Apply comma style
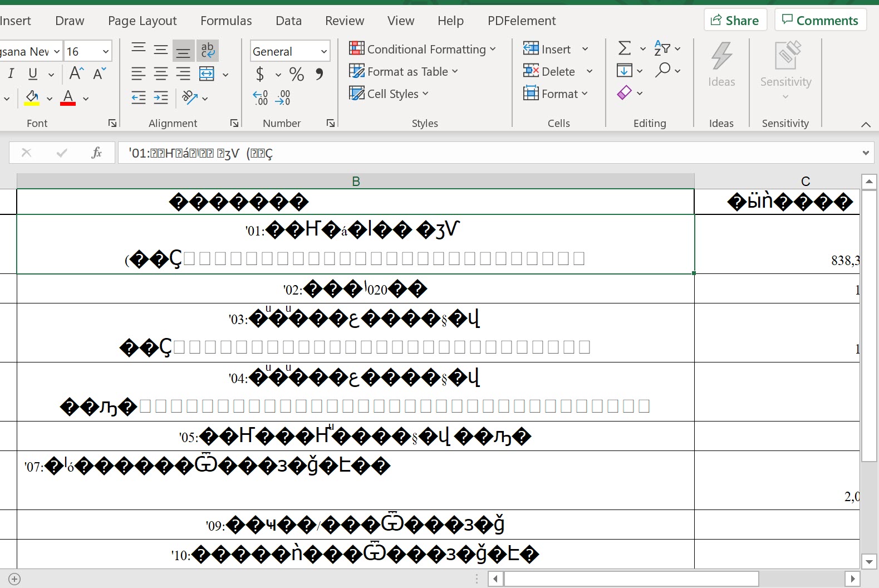Screen dimensions: 879x588 pos(319,73)
